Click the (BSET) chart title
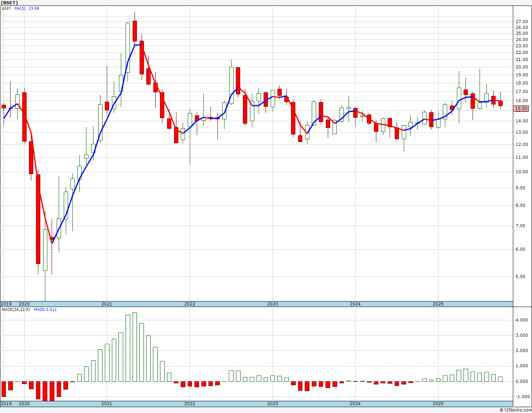Screen dimensions: 532x413 click(10, 3)
